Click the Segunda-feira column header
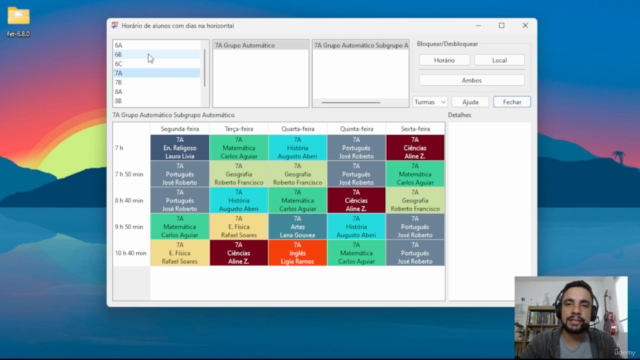Screen dimensions: 640x360 [x=180, y=129]
